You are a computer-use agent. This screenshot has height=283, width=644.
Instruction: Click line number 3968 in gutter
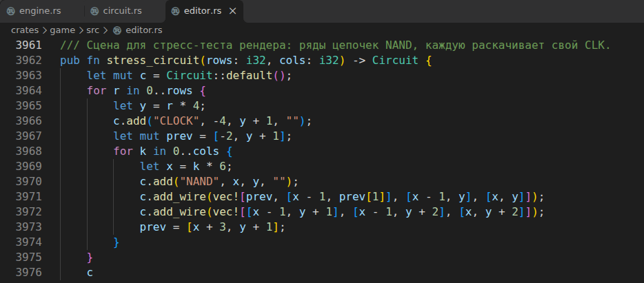28,151
